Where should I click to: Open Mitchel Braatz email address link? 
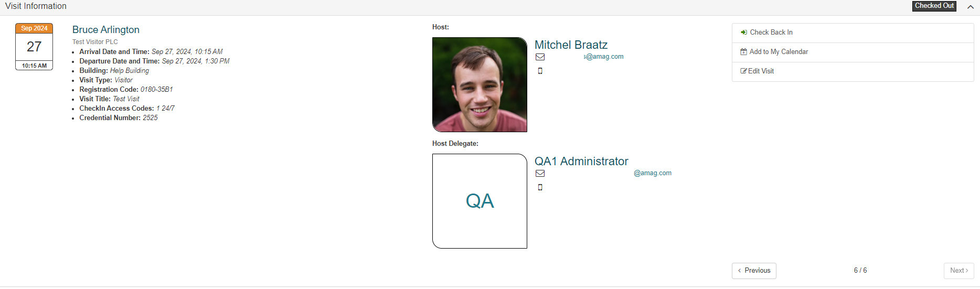coord(603,57)
